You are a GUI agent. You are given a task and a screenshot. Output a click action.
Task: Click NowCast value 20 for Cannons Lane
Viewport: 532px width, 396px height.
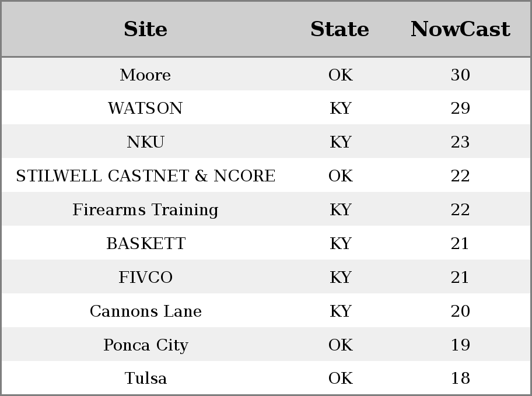pos(460,311)
